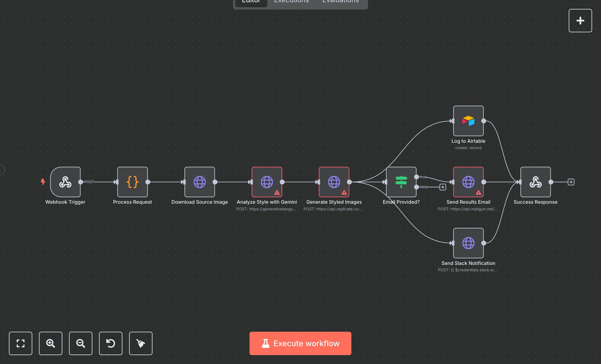
Task: Reset the canvas zoom level
Action: click(x=111, y=343)
